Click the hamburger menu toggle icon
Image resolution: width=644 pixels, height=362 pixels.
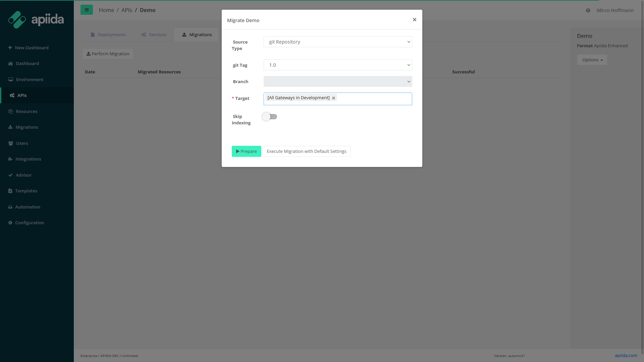click(x=87, y=10)
